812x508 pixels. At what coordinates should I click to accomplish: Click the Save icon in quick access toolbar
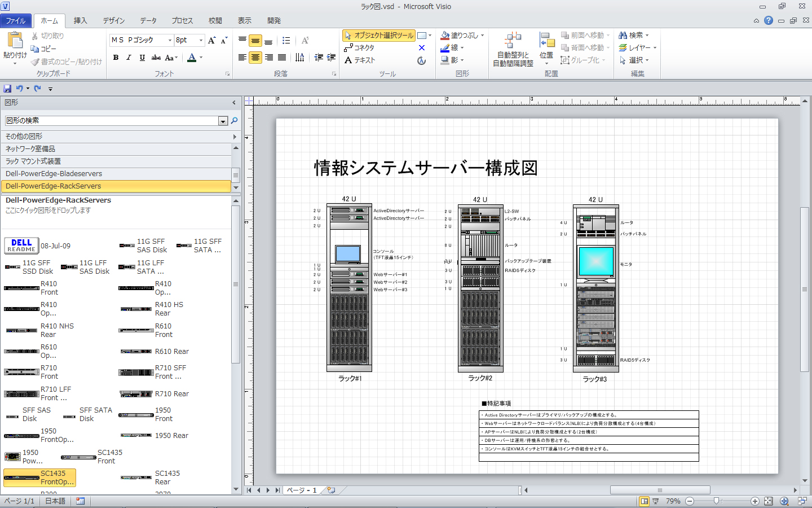pos(7,89)
